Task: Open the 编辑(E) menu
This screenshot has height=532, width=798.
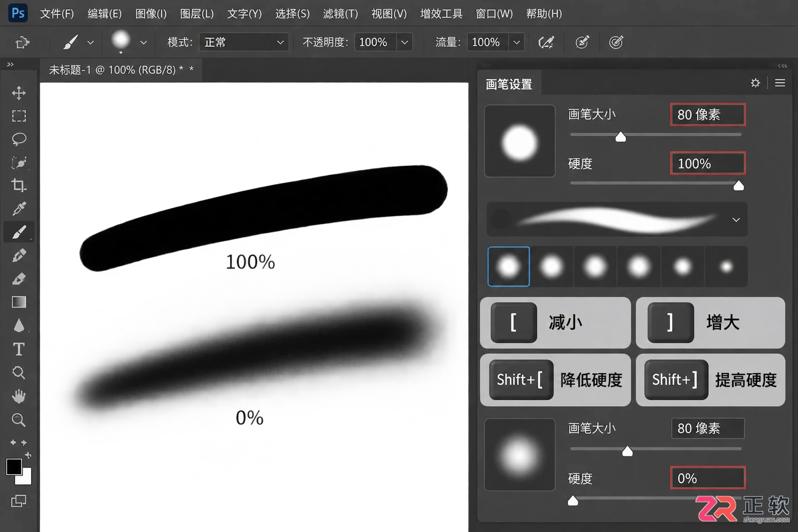Action: coord(104,13)
